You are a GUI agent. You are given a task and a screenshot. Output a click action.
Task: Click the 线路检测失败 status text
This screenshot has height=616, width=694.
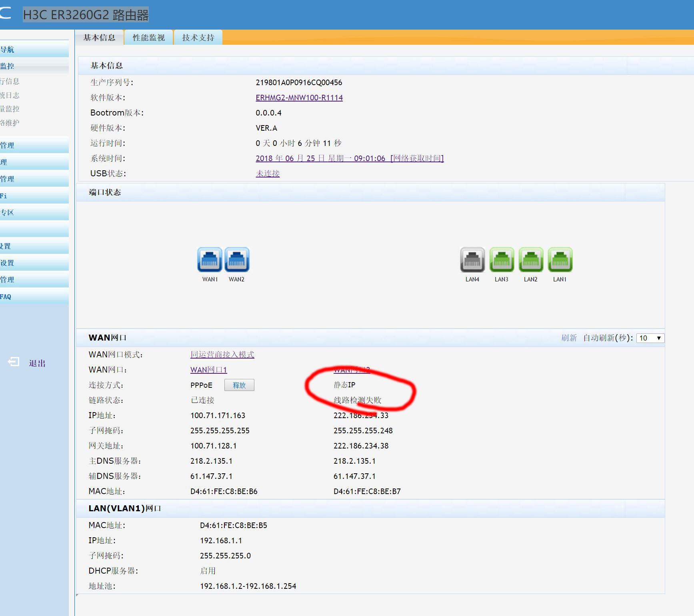pos(358,400)
